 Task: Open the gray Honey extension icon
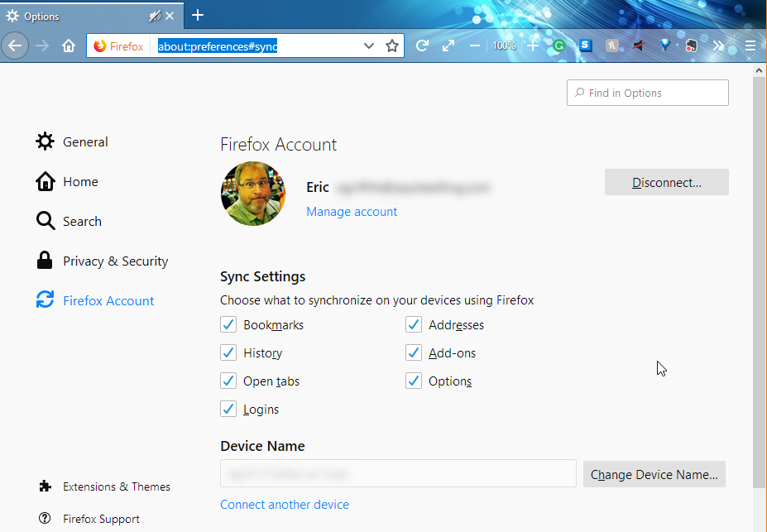point(612,46)
